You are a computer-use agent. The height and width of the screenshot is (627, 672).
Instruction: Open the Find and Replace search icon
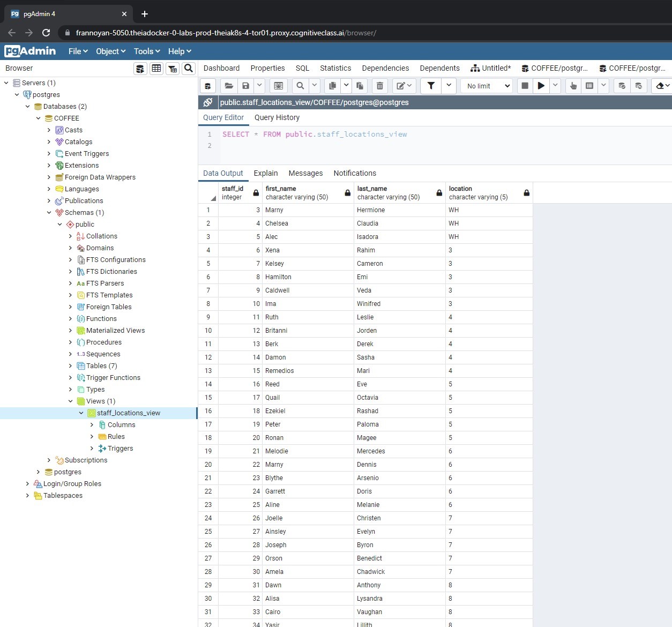coord(300,86)
